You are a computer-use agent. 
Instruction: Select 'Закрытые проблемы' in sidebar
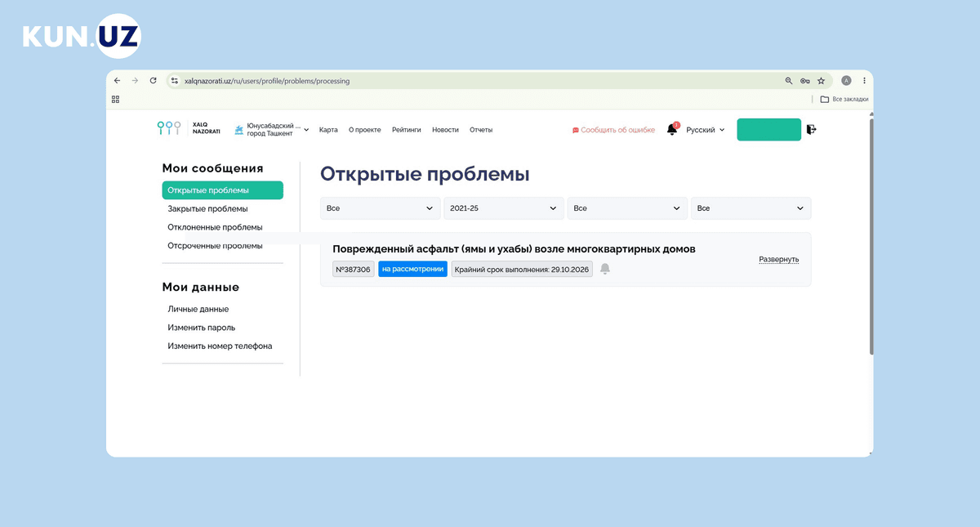(207, 208)
